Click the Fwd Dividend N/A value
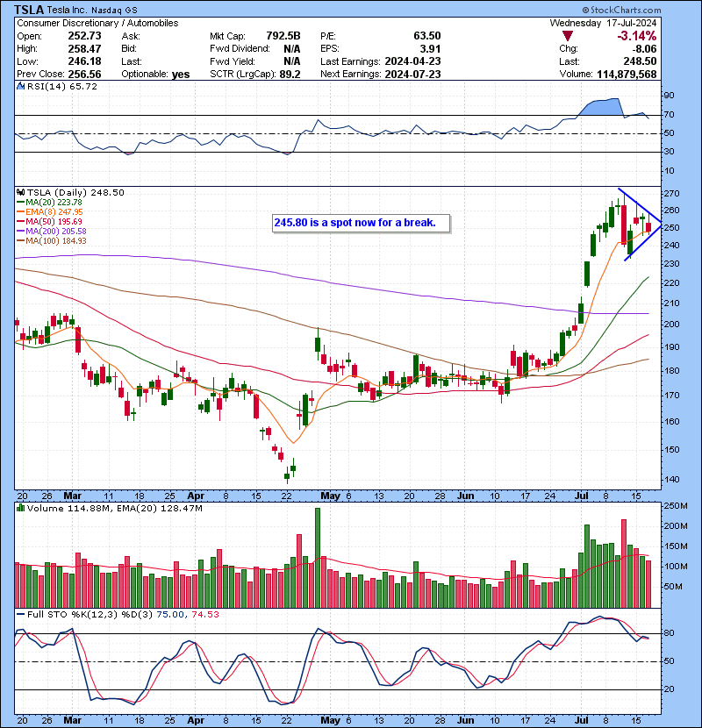 291,49
